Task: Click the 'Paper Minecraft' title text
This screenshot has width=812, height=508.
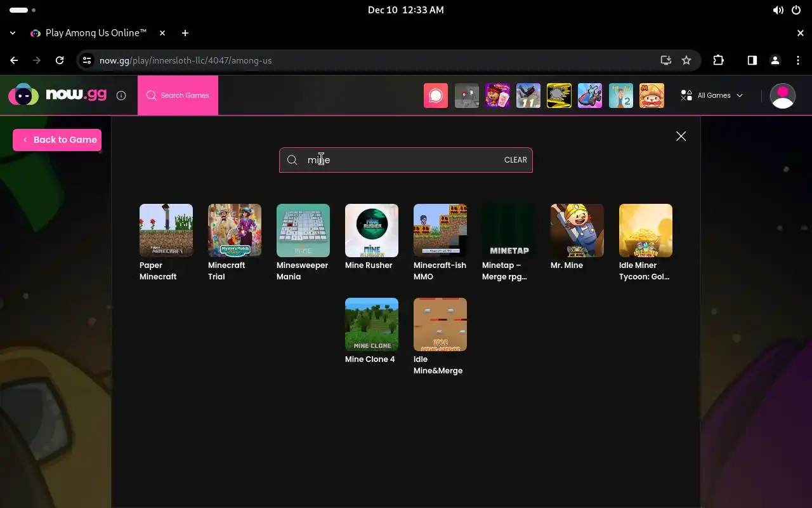Action: pyautogui.click(x=158, y=271)
